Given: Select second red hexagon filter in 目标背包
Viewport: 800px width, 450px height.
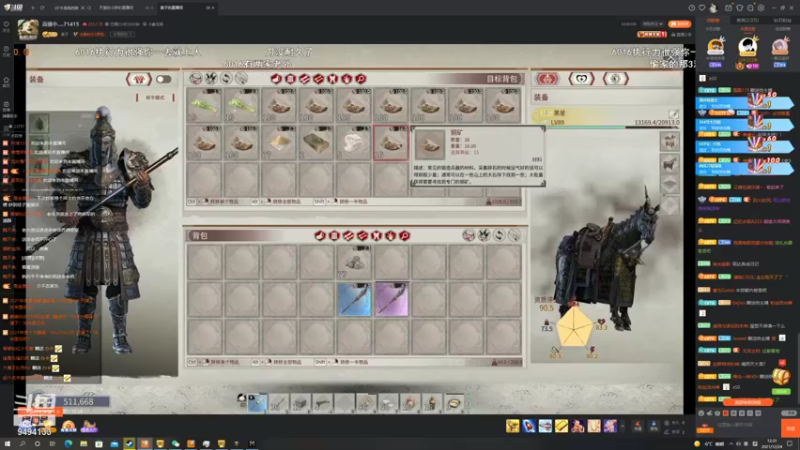Looking at the screenshot, I should (290, 79).
